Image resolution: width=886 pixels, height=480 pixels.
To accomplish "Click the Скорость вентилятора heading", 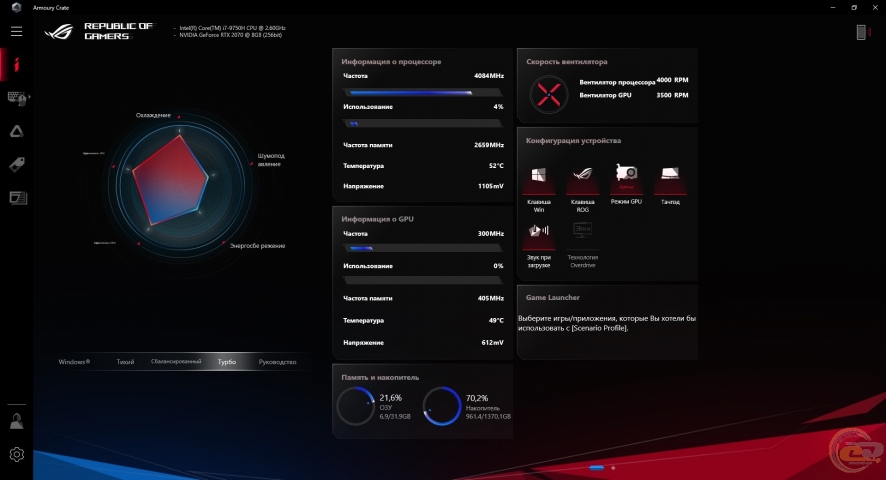I will point(567,62).
